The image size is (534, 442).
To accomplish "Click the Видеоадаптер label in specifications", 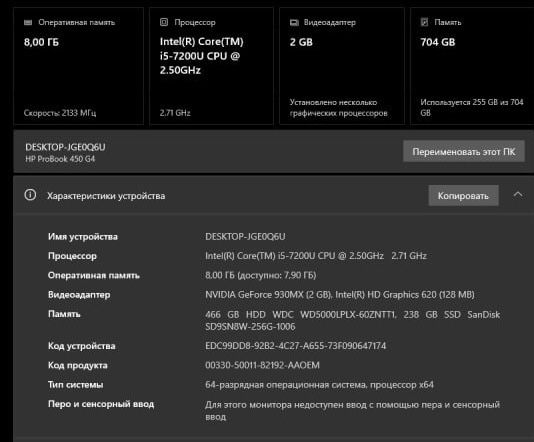I will tap(79, 295).
